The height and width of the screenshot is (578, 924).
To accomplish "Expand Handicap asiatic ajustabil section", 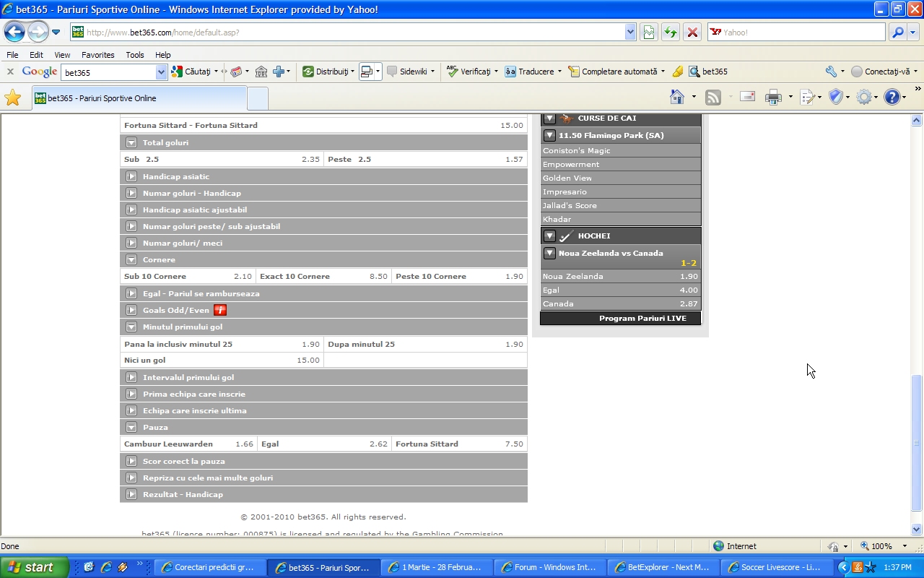I will point(131,210).
